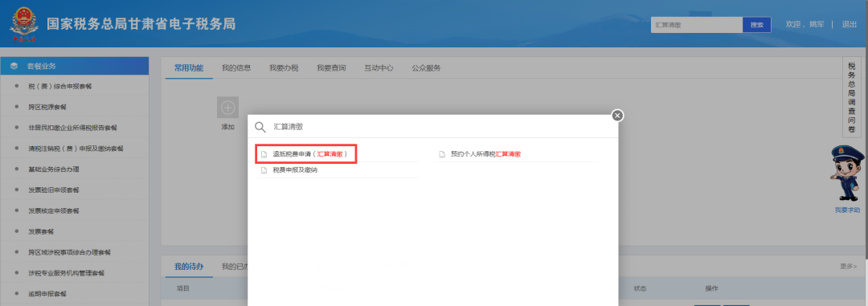
Task: Open 退抵税费申请（汇算清缴） result
Action: [x=310, y=154]
